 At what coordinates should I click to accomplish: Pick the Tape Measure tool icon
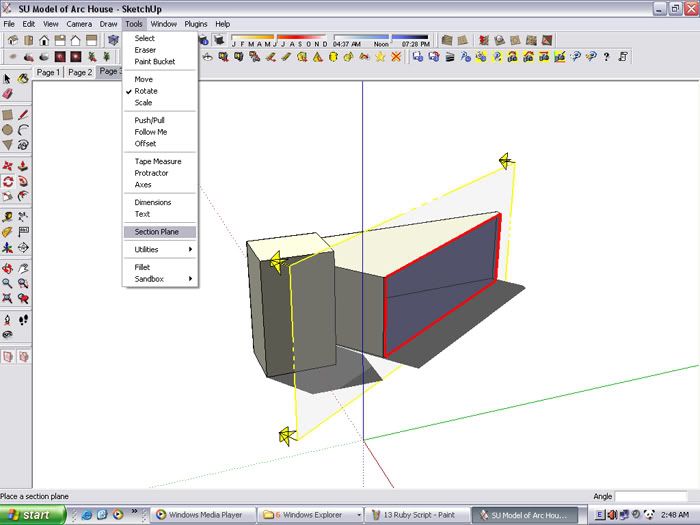[x=7, y=217]
